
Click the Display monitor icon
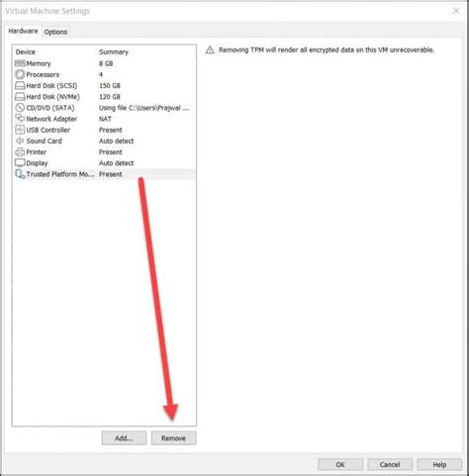tap(20, 163)
